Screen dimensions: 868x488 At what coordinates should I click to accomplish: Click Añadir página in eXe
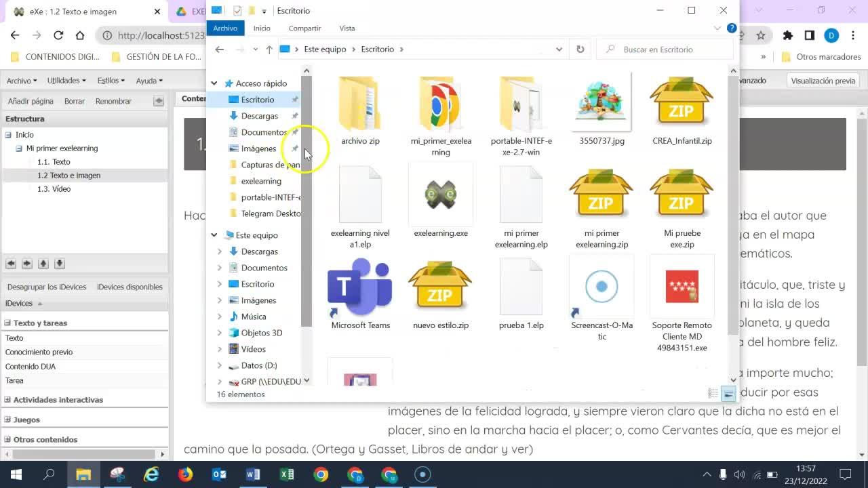point(31,101)
